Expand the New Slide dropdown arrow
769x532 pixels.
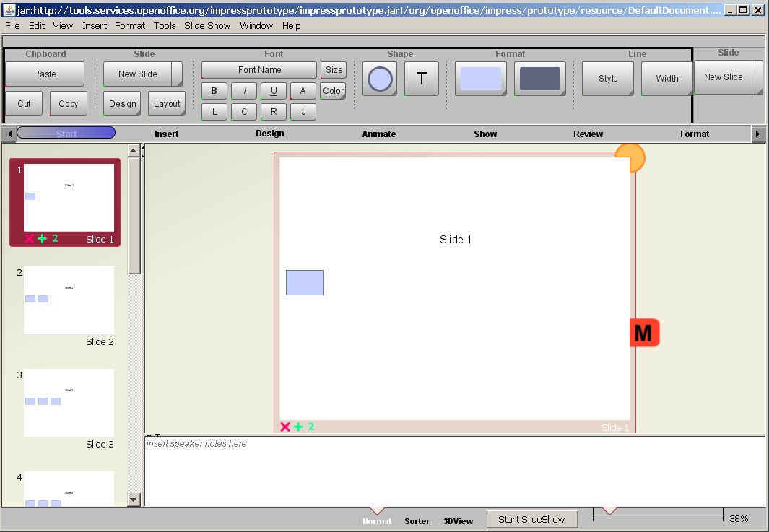tap(177, 74)
